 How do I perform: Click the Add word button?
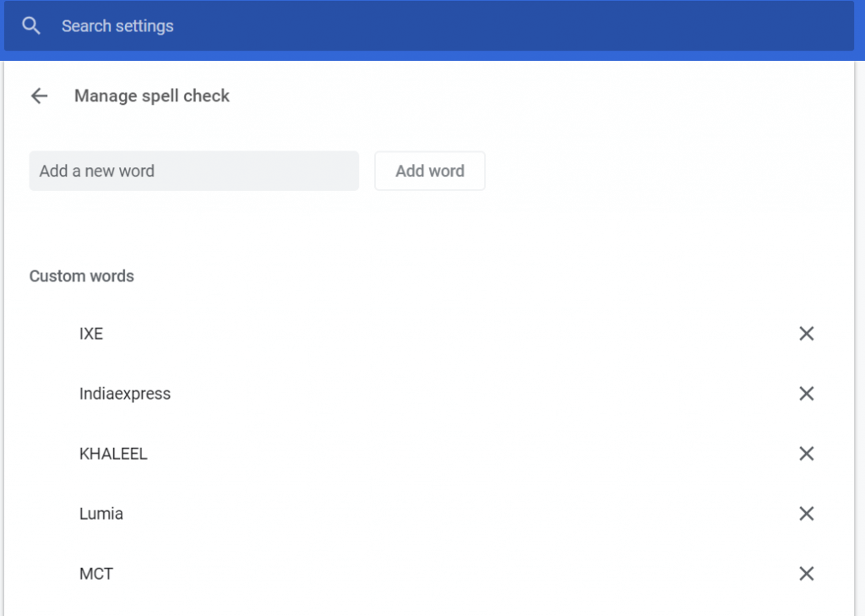coord(430,171)
